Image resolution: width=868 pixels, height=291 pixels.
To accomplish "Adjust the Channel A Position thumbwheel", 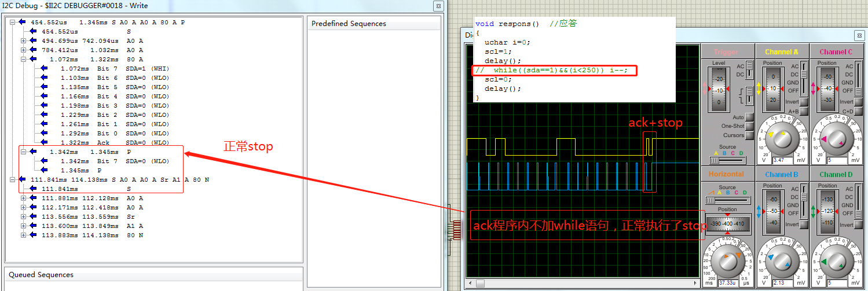I will [x=774, y=90].
